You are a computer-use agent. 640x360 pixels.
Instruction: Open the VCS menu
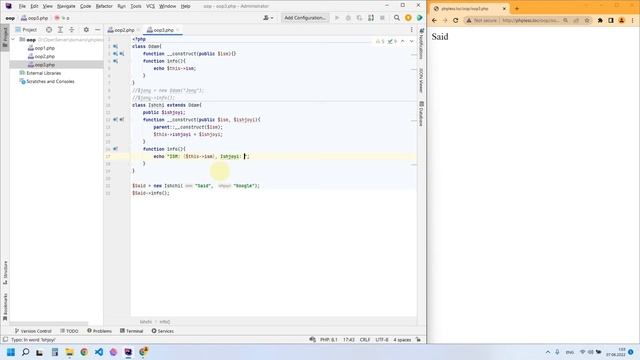click(x=150, y=6)
